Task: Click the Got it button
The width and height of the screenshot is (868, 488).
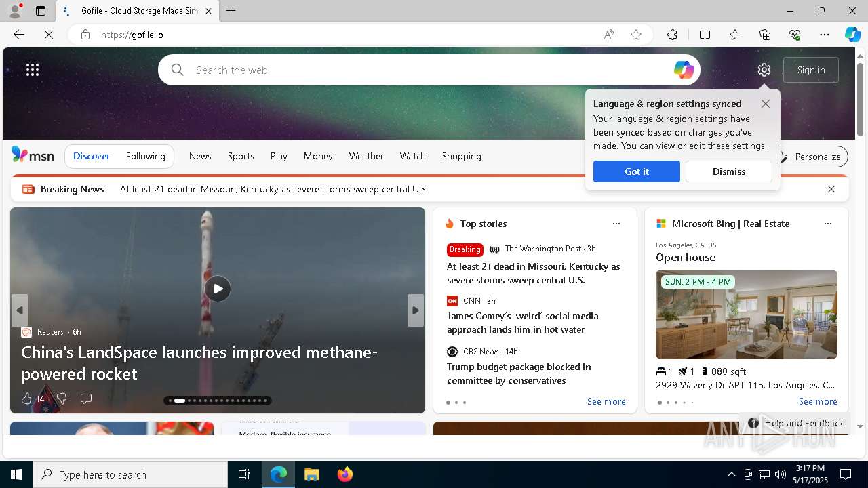Action: pyautogui.click(x=637, y=171)
